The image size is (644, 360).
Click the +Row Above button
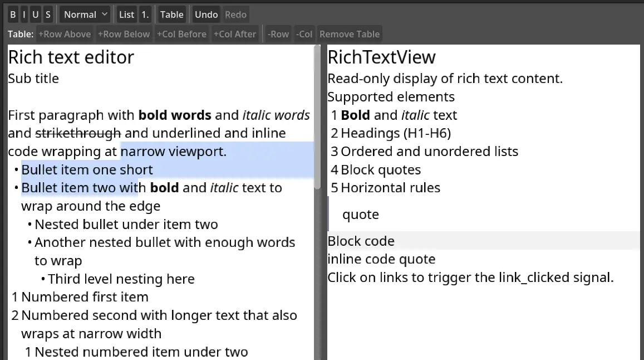[65, 33]
